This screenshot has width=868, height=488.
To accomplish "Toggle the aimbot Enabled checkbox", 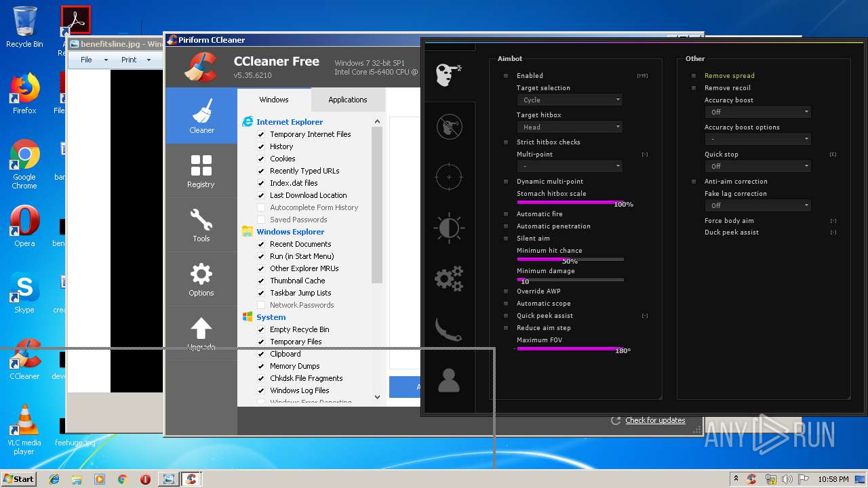I will pyautogui.click(x=506, y=76).
